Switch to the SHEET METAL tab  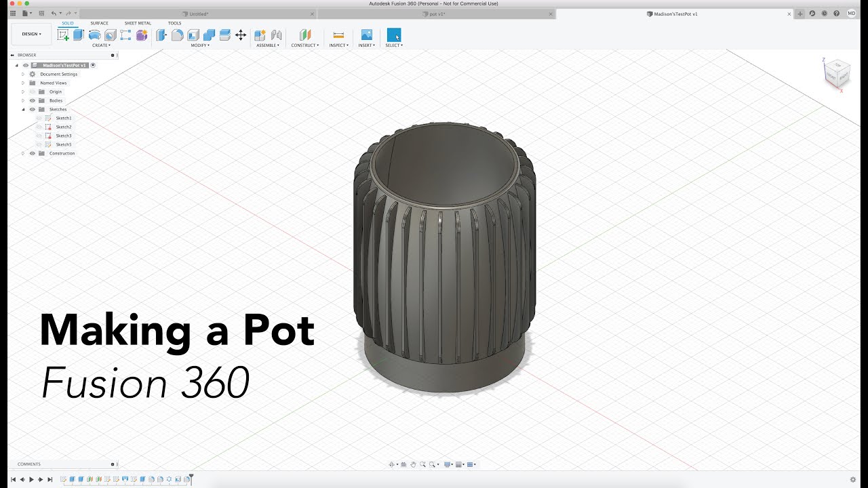click(138, 23)
